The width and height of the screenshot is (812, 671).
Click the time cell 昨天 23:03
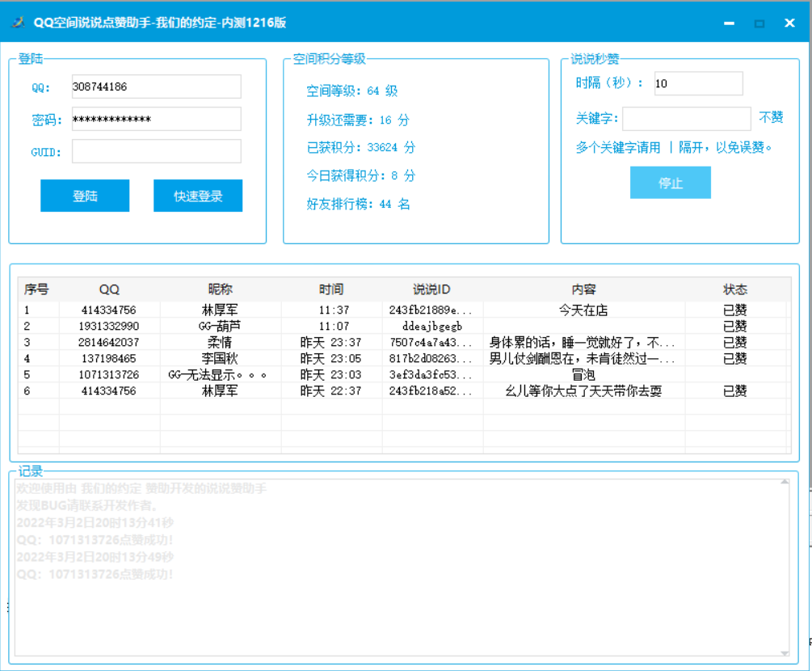click(x=331, y=374)
